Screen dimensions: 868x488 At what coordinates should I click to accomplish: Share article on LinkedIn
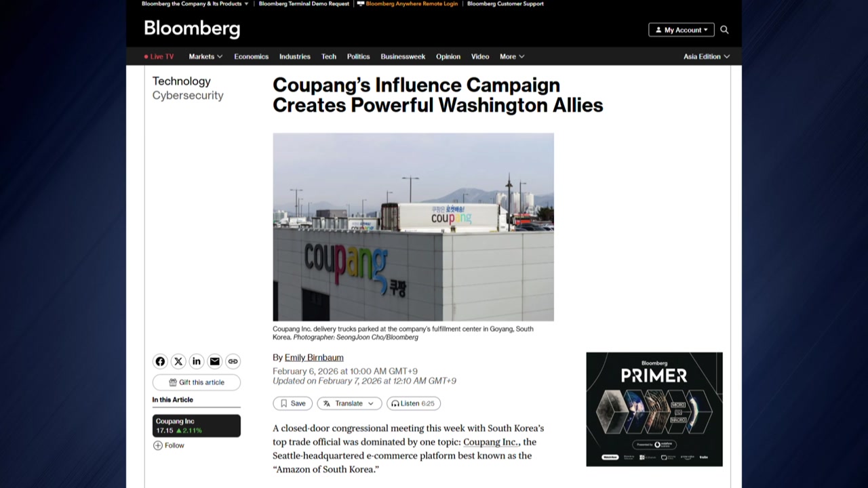coord(197,361)
